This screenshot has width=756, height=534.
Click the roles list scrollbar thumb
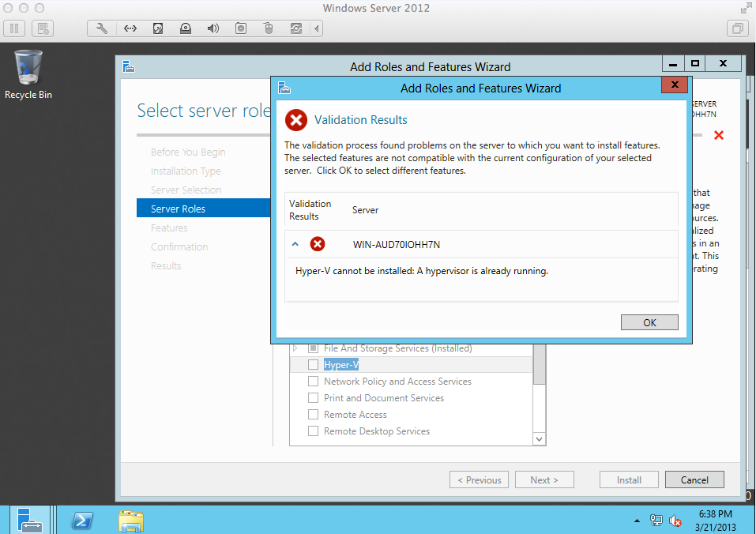coord(539,364)
